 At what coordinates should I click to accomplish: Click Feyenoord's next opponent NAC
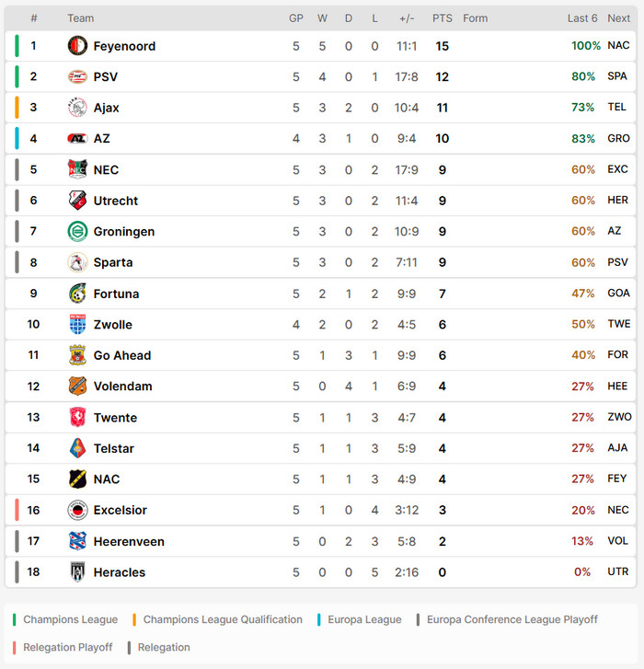[618, 45]
